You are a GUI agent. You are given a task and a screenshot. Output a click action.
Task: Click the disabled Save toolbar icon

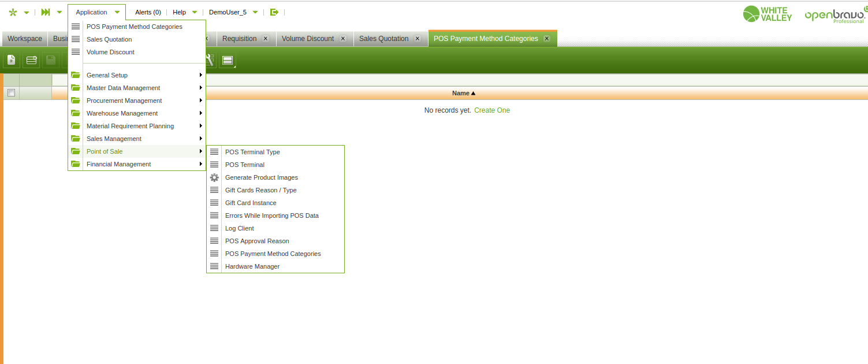coord(51,60)
